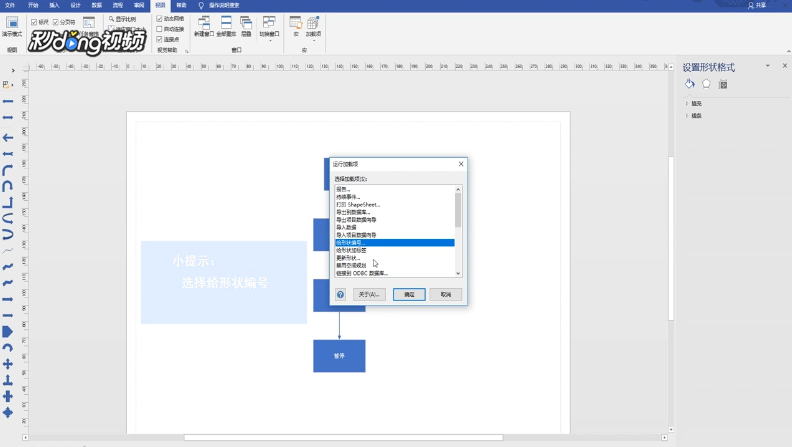Open the File (文件) tab

10,5
